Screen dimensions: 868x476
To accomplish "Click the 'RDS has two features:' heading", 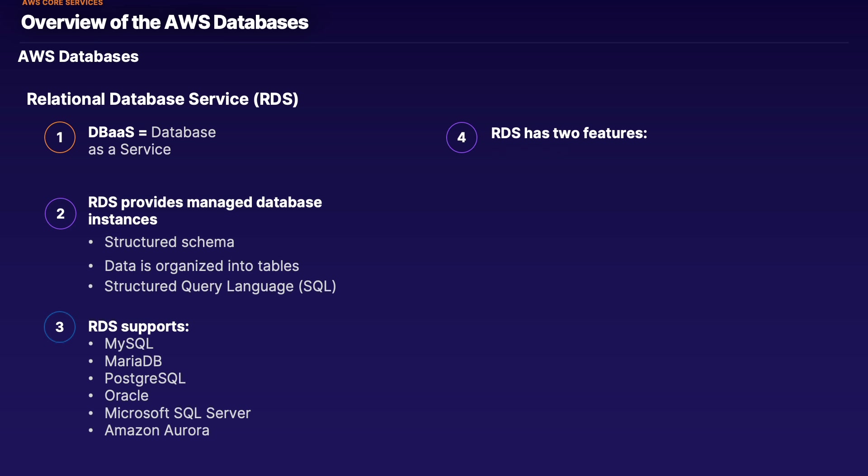I will click(569, 133).
